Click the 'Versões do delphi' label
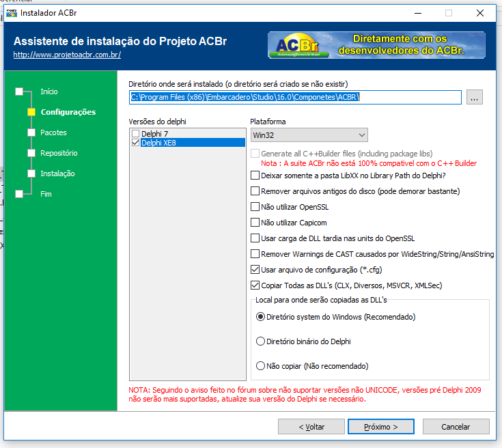 click(x=157, y=122)
